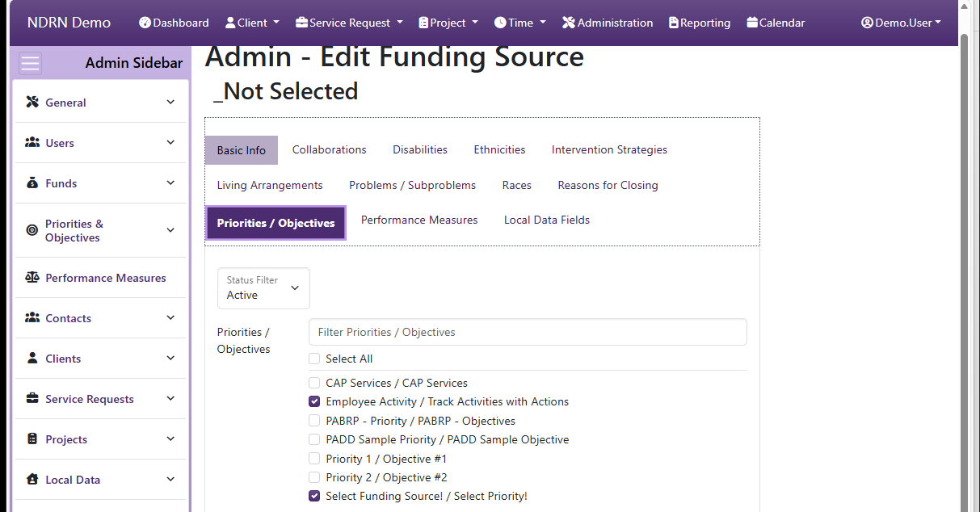Click the Priorities & Objectives target icon
This screenshot has height=512, width=980.
pos(32,230)
